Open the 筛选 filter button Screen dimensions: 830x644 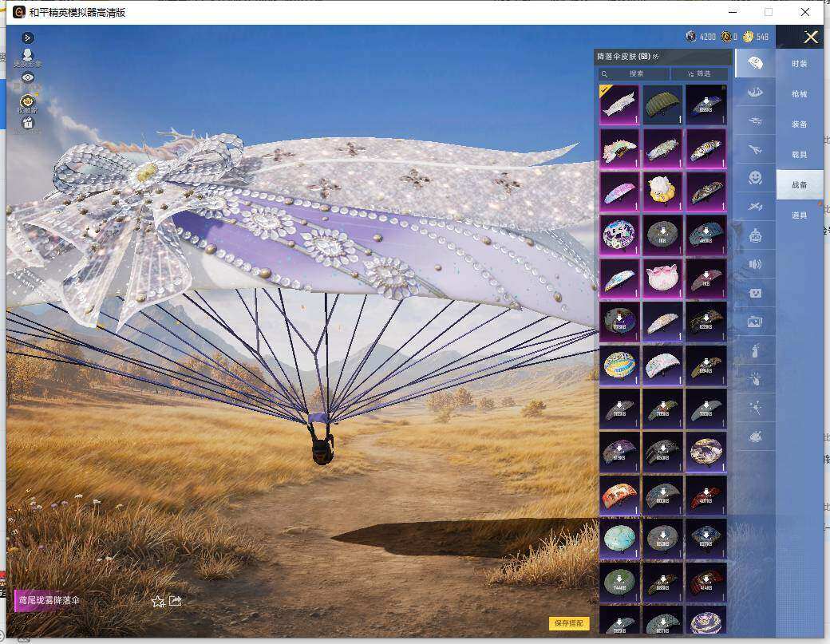[699, 73]
